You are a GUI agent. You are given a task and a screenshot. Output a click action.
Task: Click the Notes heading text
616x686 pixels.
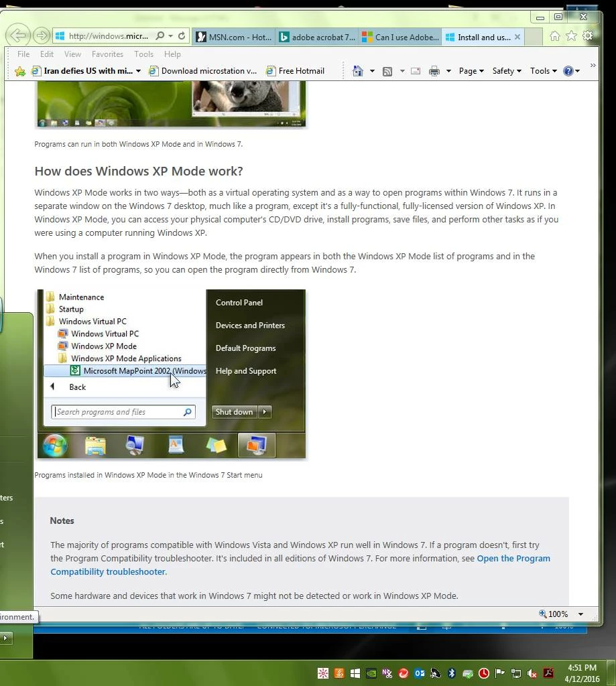click(x=62, y=521)
